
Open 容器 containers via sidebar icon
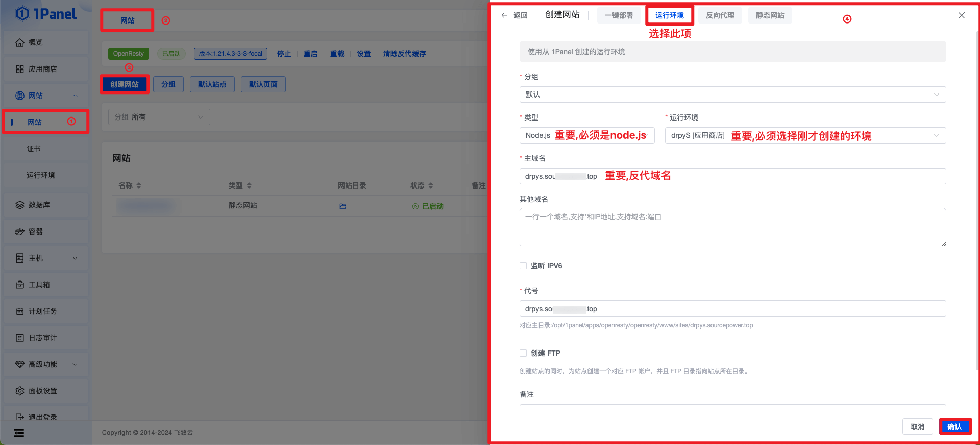(20, 231)
